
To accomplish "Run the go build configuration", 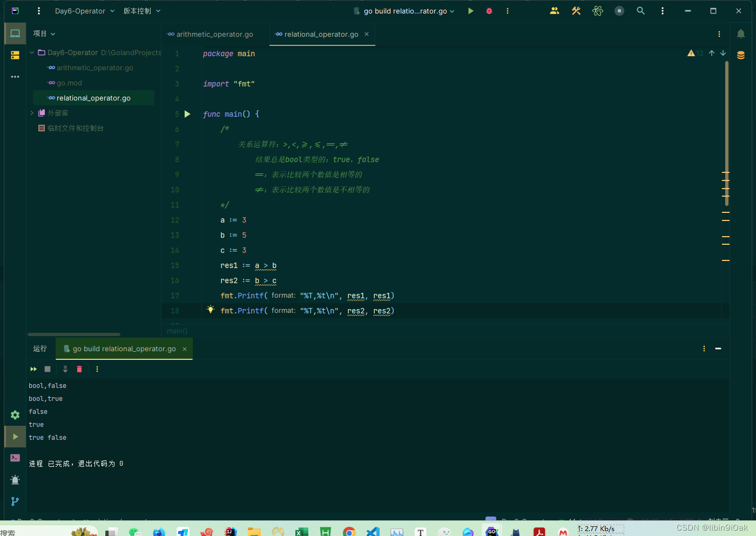I will (471, 11).
